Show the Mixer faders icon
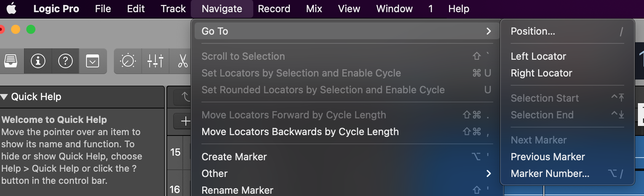 coord(155,61)
